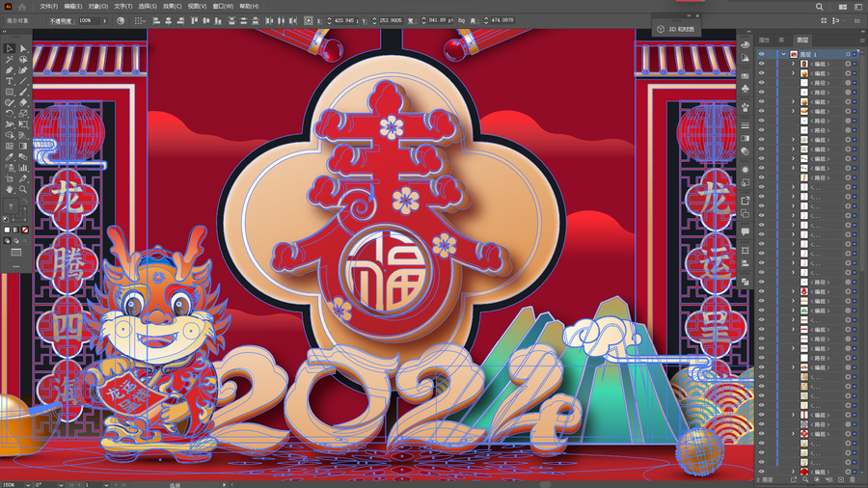Click vertical align top in control bar
Image resolution: width=868 pixels, height=488 pixels.
click(x=195, y=20)
